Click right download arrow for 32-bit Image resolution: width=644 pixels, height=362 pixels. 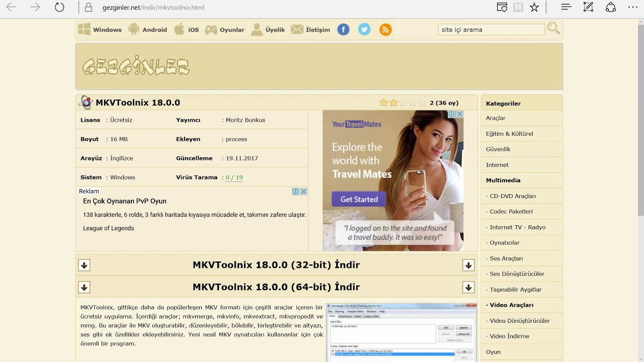tap(468, 265)
